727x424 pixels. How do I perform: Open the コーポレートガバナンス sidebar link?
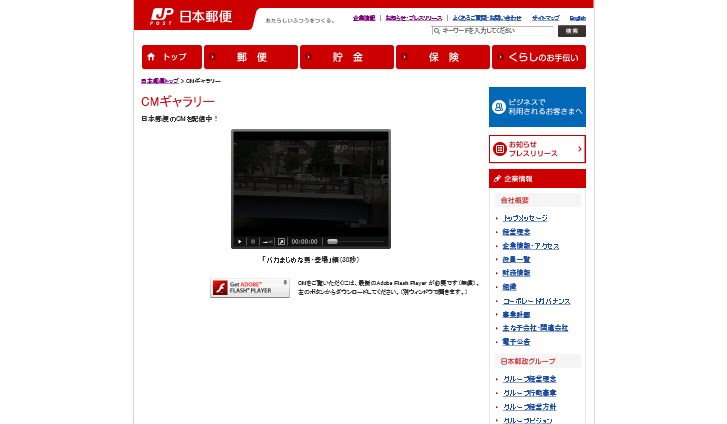tap(536, 301)
